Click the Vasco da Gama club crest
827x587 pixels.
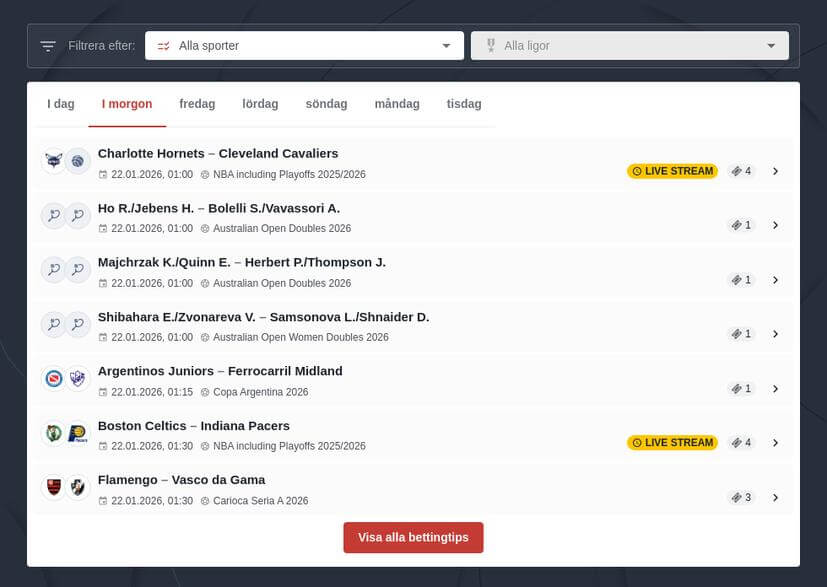77,488
